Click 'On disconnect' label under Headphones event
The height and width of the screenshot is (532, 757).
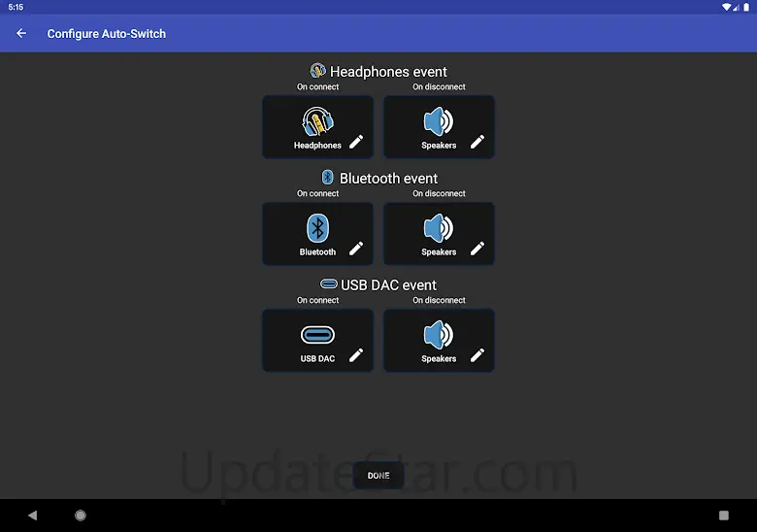tap(439, 87)
